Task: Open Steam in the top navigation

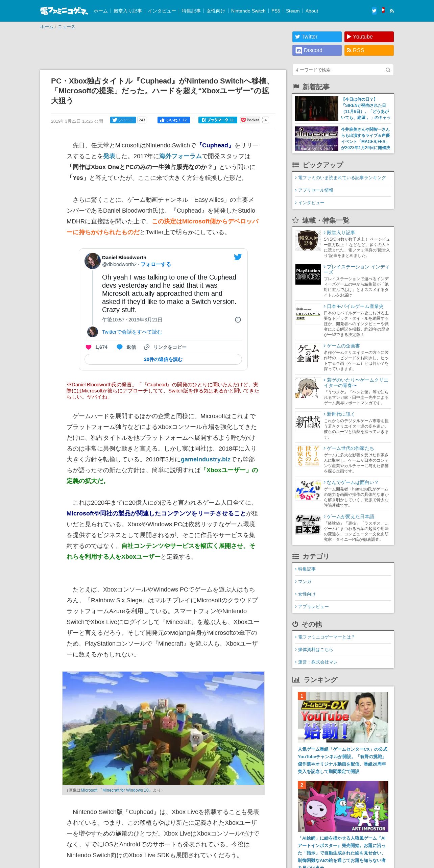Action: (x=293, y=11)
